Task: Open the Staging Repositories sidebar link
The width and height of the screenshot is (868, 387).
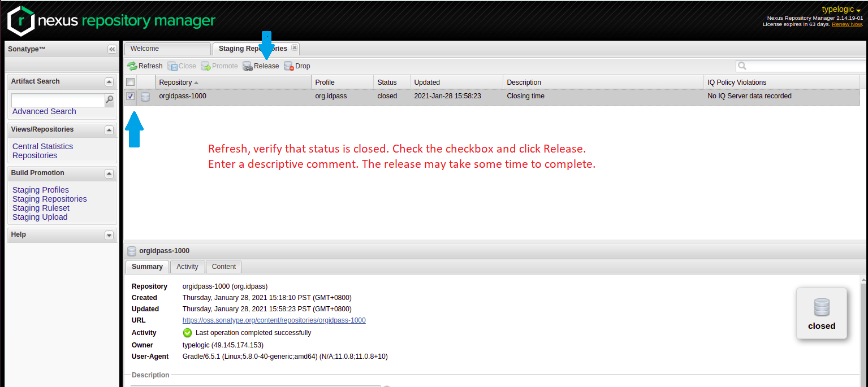Action: (50, 199)
